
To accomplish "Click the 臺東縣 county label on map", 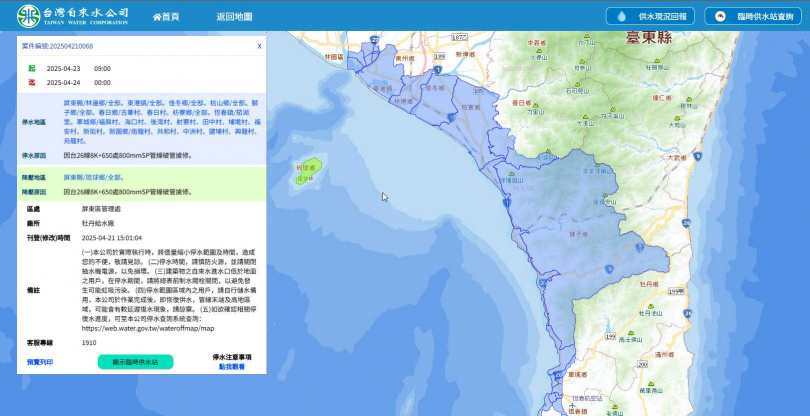I will (649, 38).
